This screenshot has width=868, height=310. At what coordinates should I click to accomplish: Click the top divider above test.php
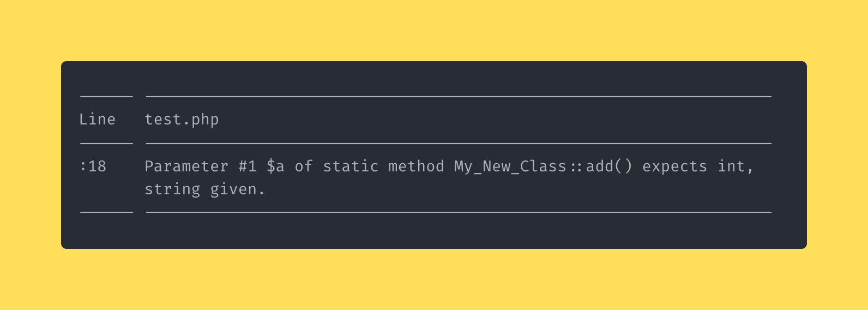(x=459, y=97)
